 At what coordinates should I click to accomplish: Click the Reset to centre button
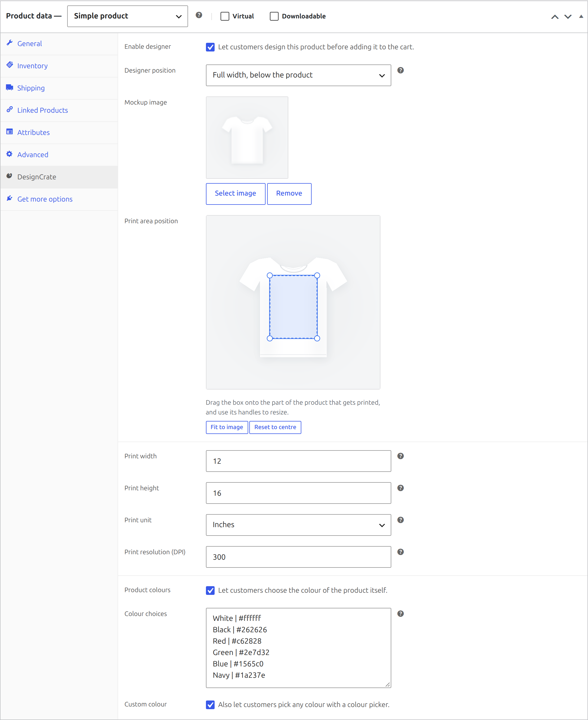click(275, 427)
